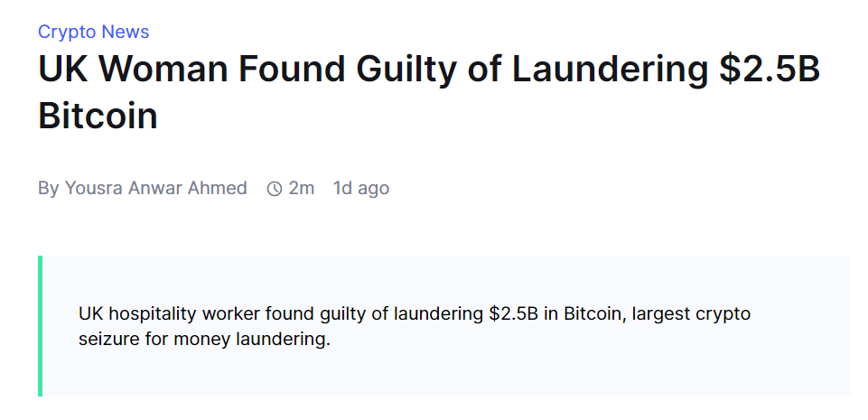Screen dimensions: 868x420
Task: Open the Crypto News category link
Action: point(93,32)
